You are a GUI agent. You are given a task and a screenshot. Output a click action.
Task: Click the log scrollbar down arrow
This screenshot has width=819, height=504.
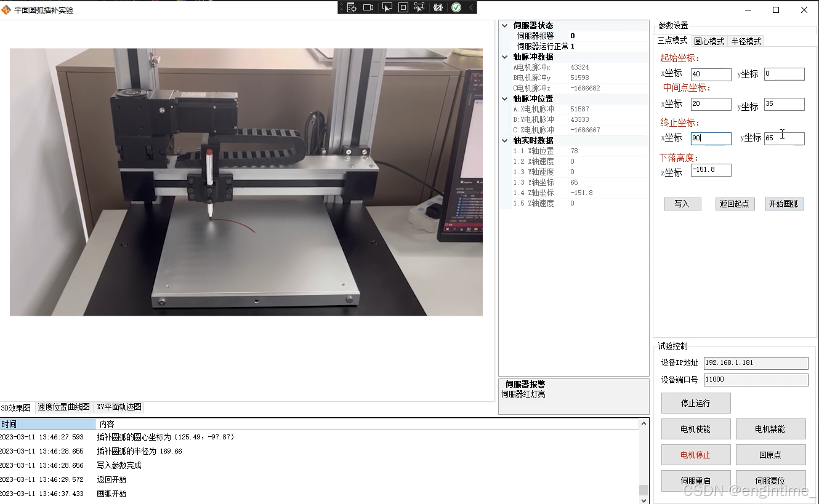point(644,500)
